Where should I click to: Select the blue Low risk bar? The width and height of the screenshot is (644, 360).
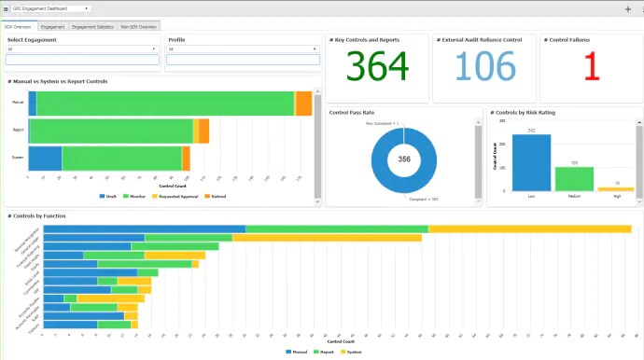point(531,162)
